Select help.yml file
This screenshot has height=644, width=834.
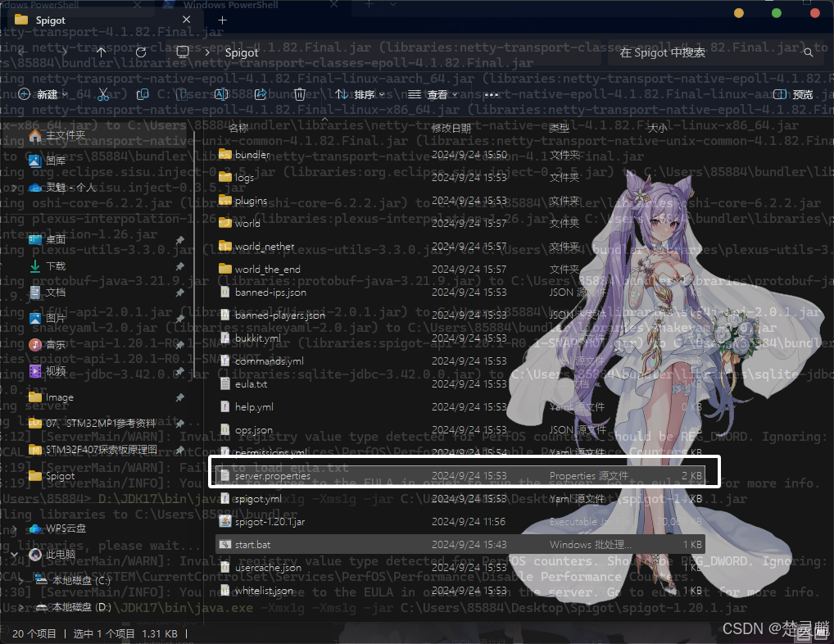[460, 407]
